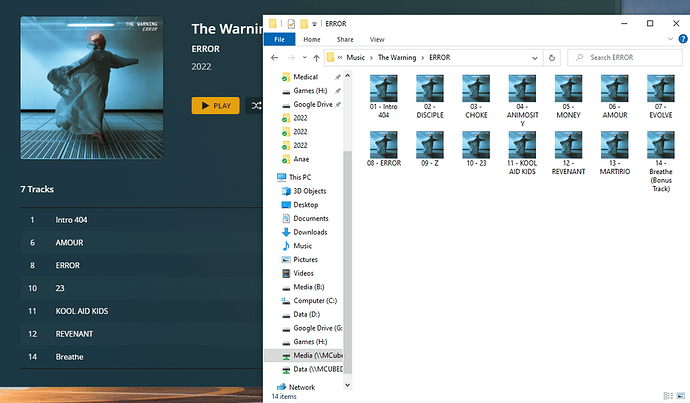
Task: Select the file 09 - Z
Action: pos(430,149)
